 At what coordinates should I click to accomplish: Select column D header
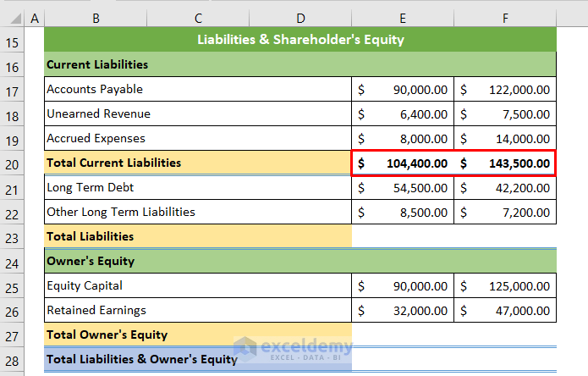click(301, 17)
